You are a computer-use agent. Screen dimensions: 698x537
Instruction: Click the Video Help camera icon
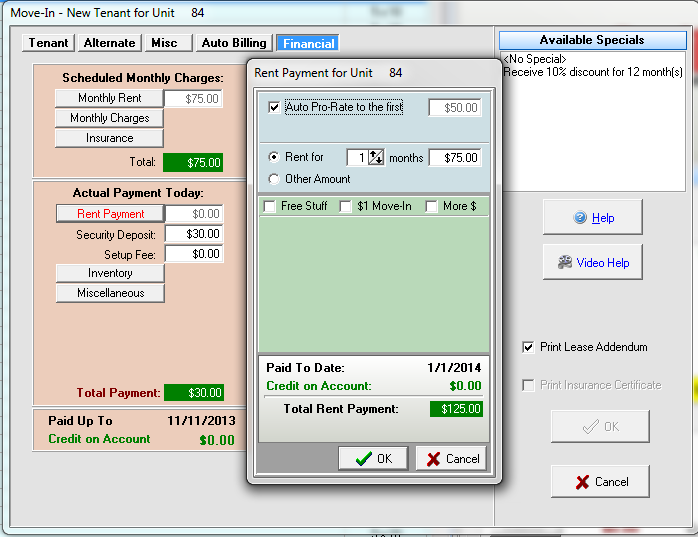[x=565, y=262]
